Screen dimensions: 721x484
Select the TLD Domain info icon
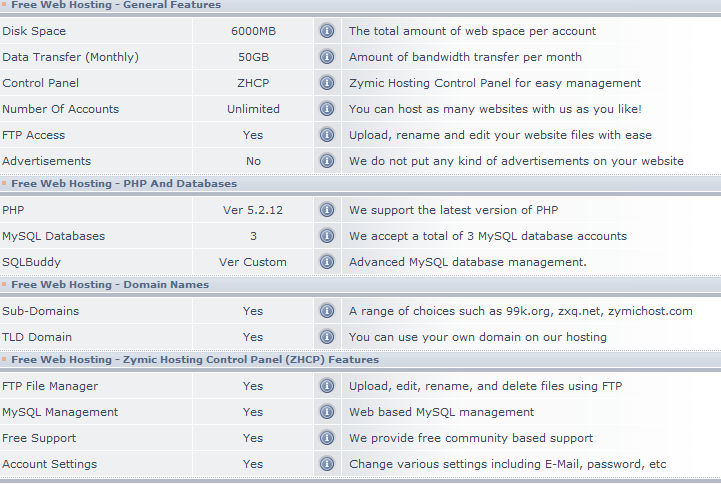[327, 337]
